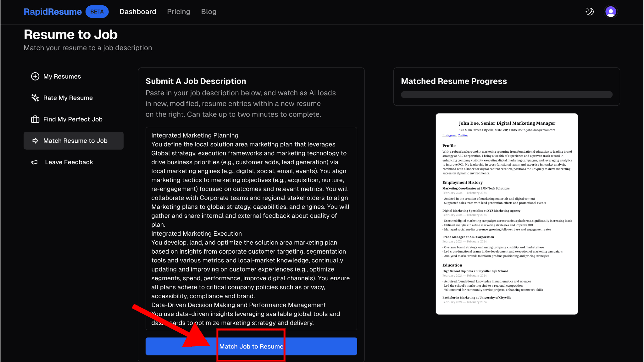
Task: Click the BETA badge
Action: pyautogui.click(x=97, y=12)
